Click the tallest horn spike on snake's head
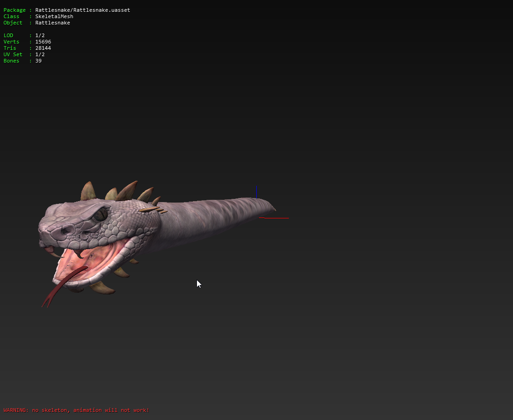 pos(128,191)
